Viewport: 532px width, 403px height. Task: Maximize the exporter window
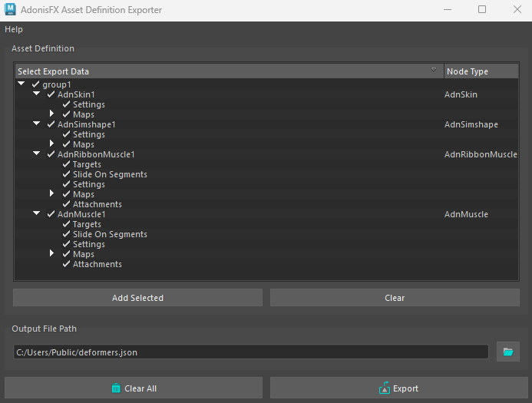[482, 9]
